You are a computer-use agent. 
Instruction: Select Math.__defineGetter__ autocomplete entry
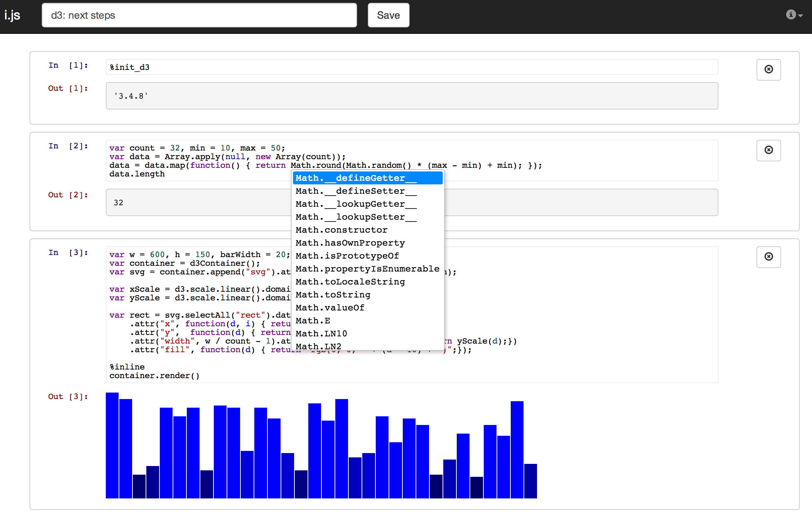point(367,178)
